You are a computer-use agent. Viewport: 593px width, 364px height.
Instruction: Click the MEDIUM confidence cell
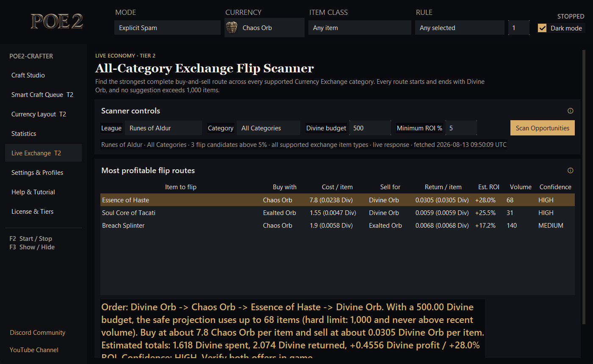551,226
